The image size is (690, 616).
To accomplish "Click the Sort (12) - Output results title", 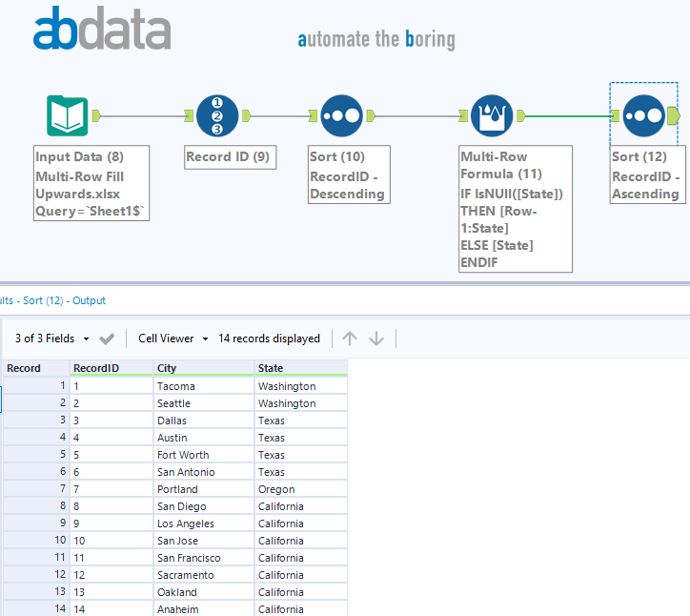I will (64, 300).
